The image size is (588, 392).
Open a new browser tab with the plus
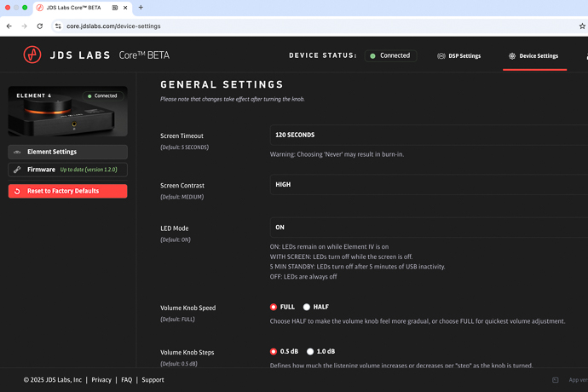[x=141, y=7]
